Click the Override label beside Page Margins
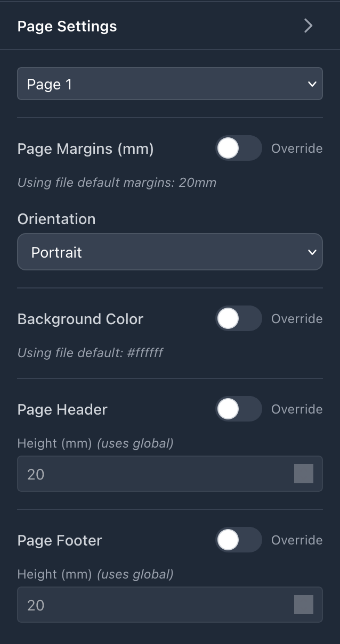 tap(296, 148)
